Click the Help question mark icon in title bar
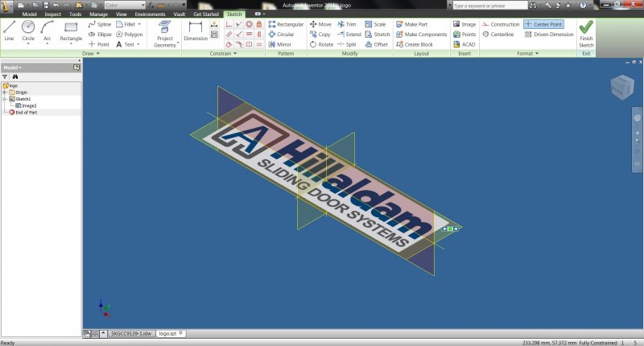The height and width of the screenshot is (346, 644). (583, 6)
